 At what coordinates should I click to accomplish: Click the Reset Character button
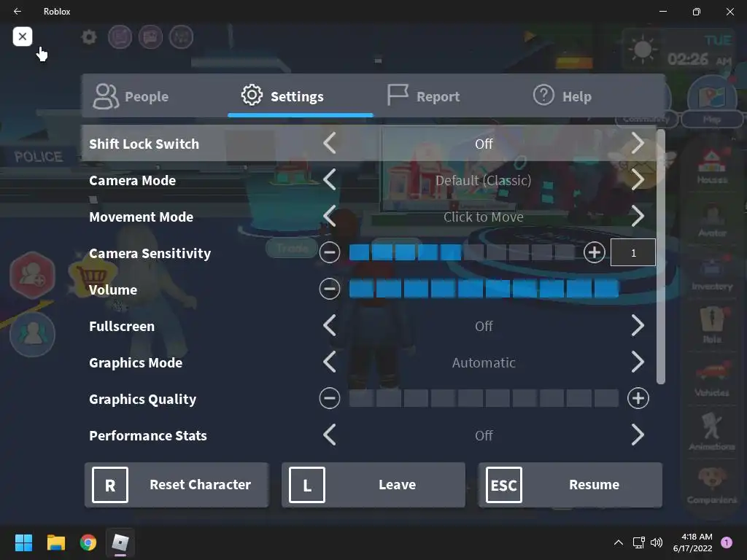point(177,485)
